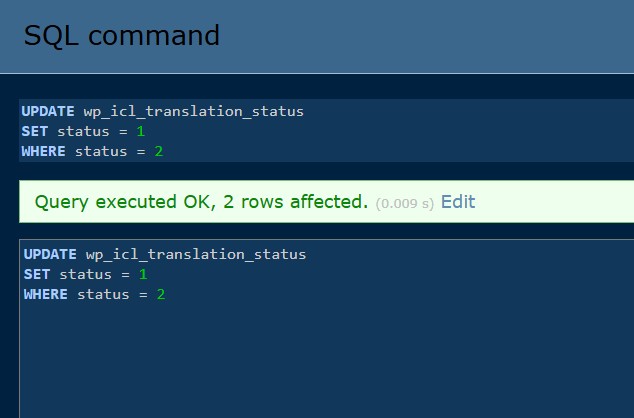Click SET keyword in the executed query display
This screenshot has width=634, height=418.
click(x=34, y=131)
